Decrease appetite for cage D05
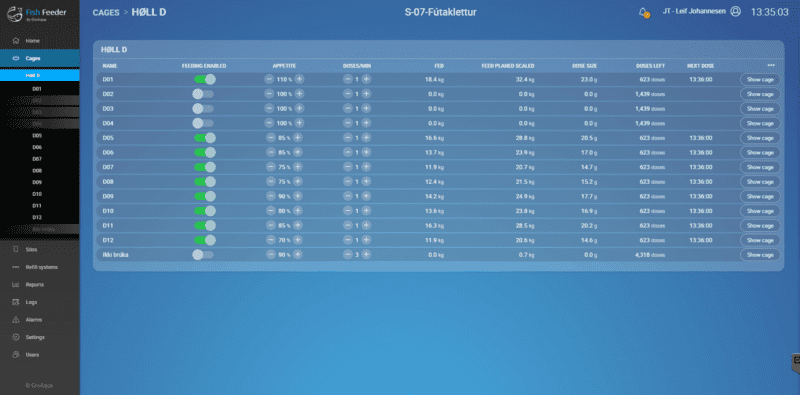Screen dimensions: 800x395 271,138
